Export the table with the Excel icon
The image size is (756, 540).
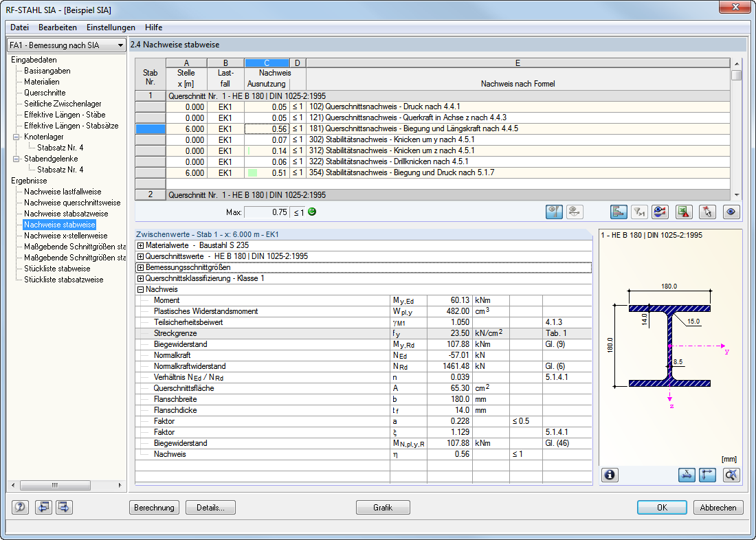[x=684, y=212]
